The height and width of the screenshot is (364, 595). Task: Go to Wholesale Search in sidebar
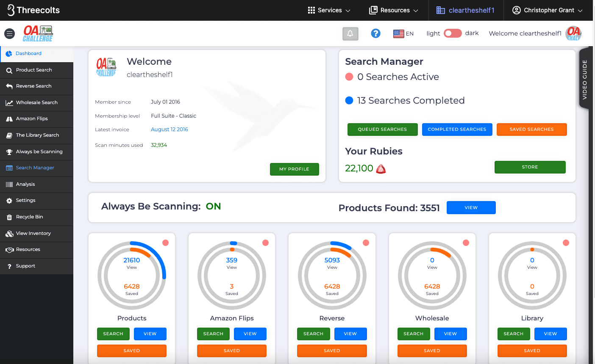coord(36,102)
